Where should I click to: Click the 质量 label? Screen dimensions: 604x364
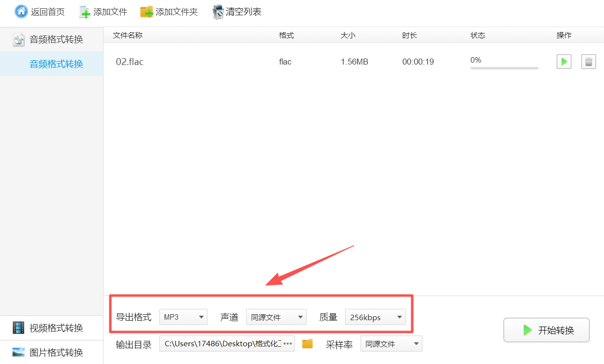pyautogui.click(x=328, y=317)
